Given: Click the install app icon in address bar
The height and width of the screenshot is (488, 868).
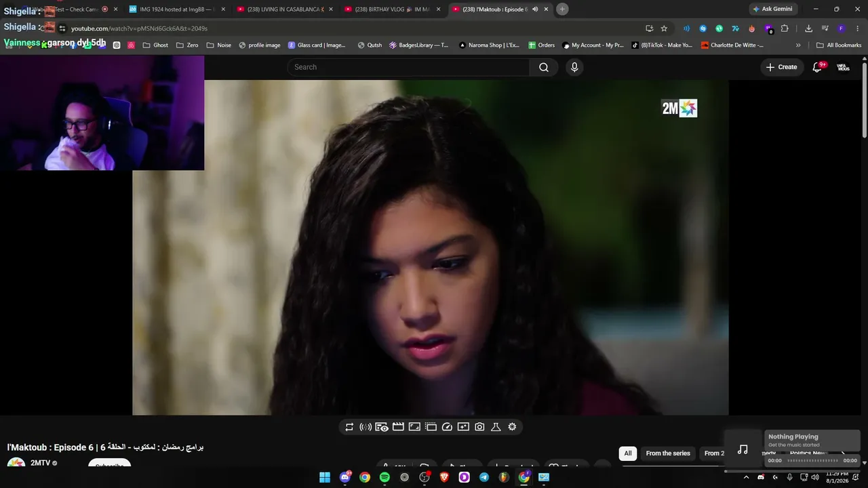Looking at the screenshot, I should pos(649,28).
